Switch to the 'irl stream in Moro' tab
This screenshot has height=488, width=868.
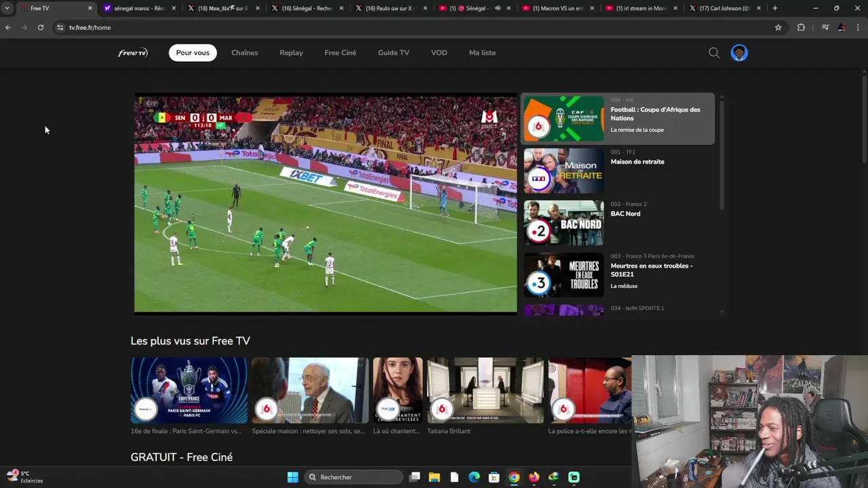pyautogui.click(x=642, y=8)
